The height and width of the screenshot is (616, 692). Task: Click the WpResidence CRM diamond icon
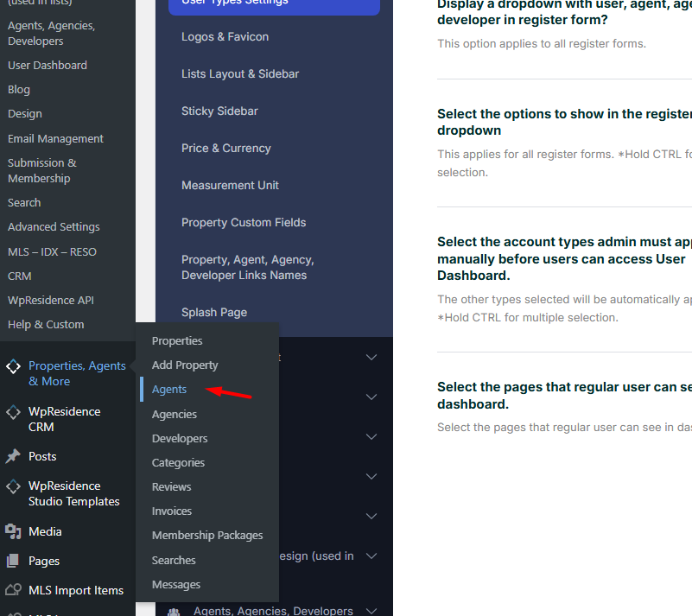click(13, 412)
